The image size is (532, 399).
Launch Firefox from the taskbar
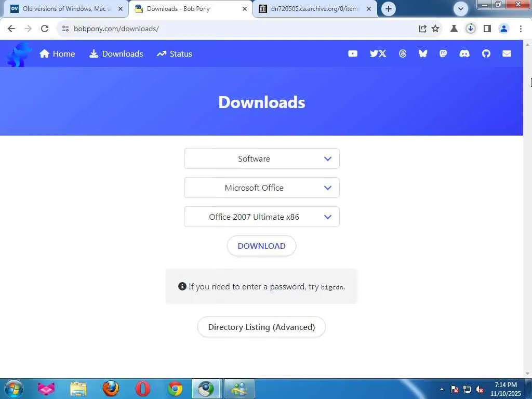pos(111,389)
